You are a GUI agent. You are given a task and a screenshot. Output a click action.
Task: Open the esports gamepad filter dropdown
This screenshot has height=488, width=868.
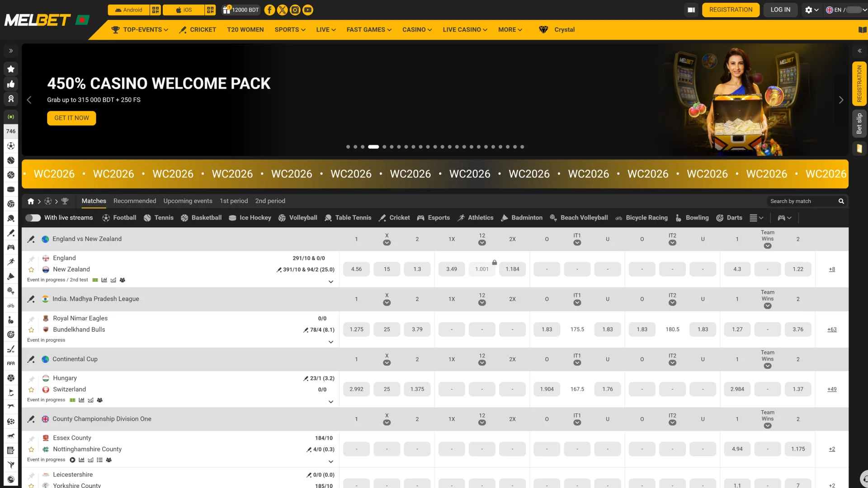(x=784, y=218)
